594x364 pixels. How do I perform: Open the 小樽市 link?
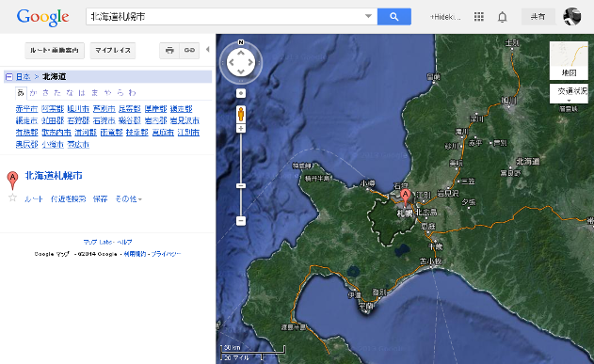pyautogui.click(x=53, y=145)
